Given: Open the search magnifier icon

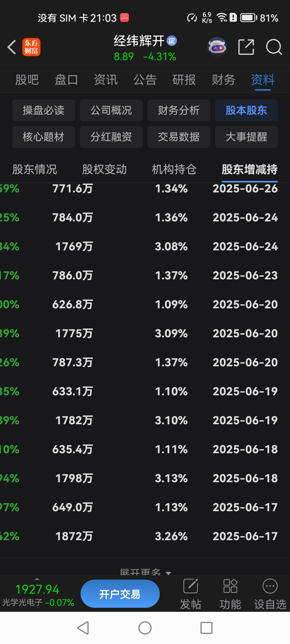Looking at the screenshot, I should pos(274,47).
